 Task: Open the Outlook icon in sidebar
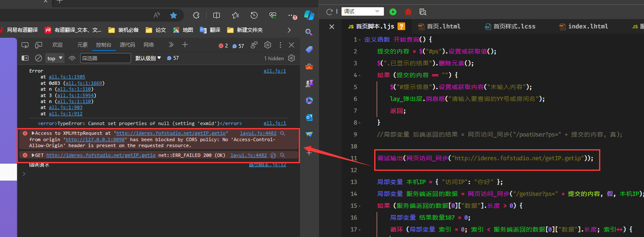click(x=309, y=117)
